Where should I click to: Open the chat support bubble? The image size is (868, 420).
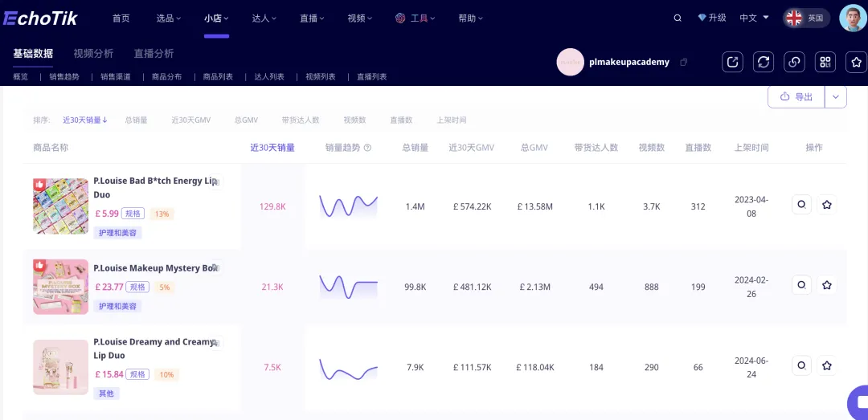point(859,403)
